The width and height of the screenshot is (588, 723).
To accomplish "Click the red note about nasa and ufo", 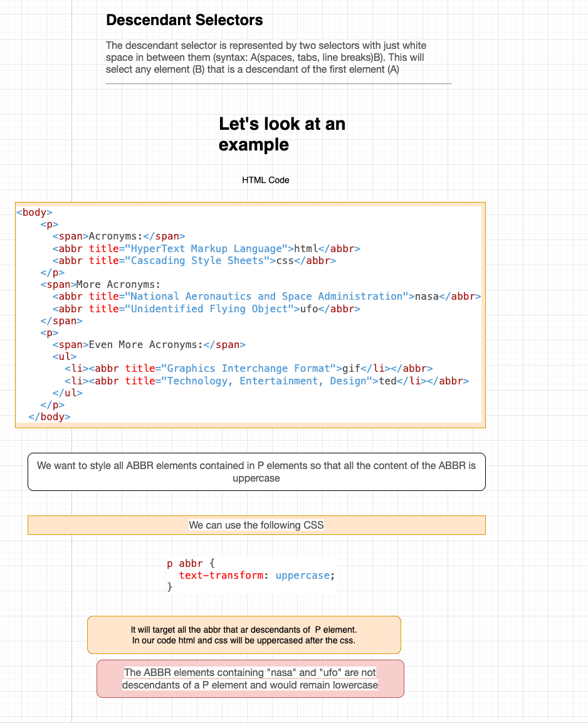I will point(250,678).
